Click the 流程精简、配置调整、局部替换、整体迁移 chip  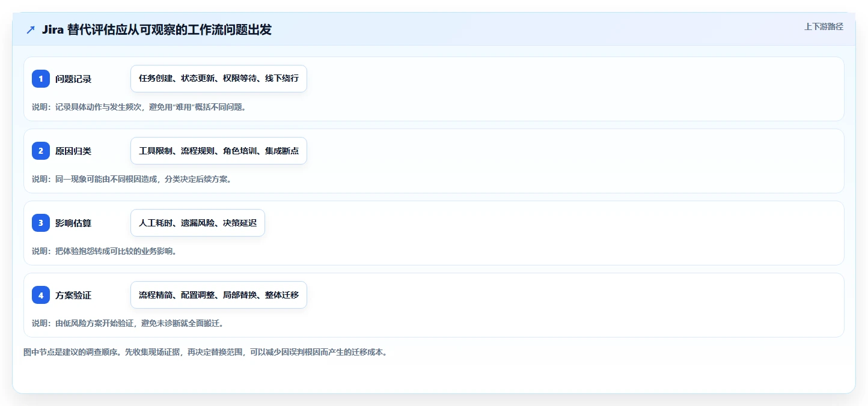coord(219,295)
